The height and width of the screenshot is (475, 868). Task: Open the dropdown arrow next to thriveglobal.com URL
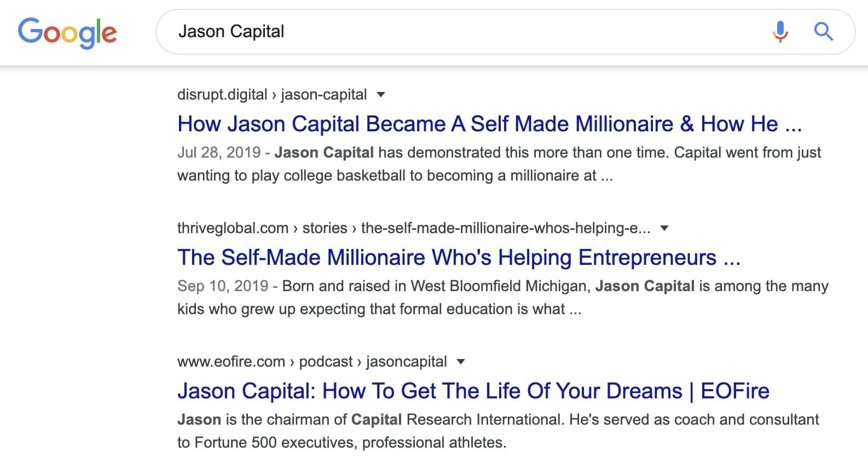[664, 228]
